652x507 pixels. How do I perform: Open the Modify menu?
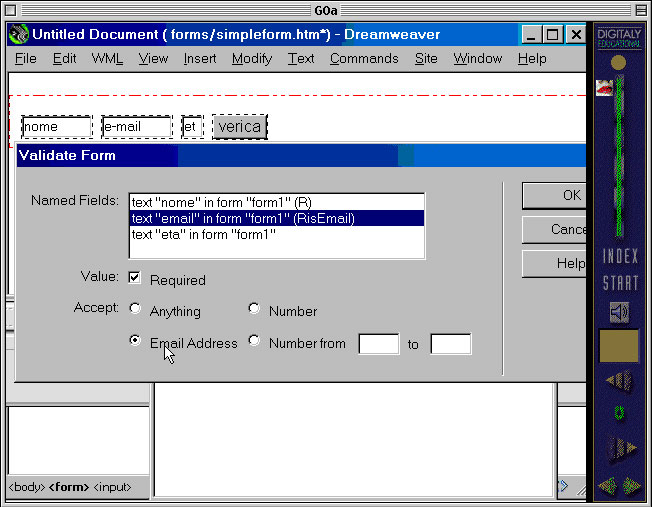[x=252, y=59]
